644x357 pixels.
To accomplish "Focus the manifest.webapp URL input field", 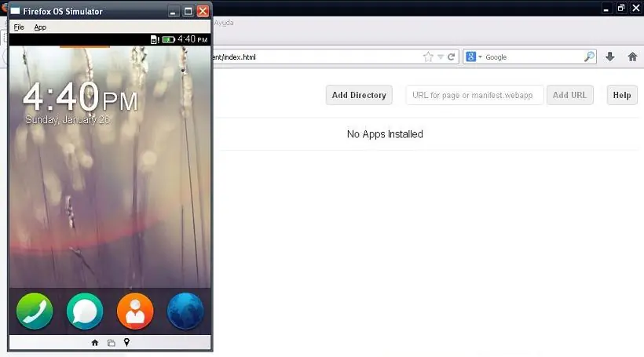I will [474, 95].
